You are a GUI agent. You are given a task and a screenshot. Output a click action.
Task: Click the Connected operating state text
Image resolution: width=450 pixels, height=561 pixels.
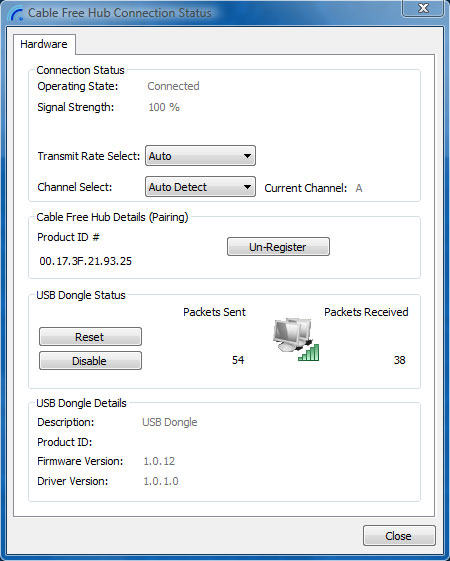click(x=173, y=86)
